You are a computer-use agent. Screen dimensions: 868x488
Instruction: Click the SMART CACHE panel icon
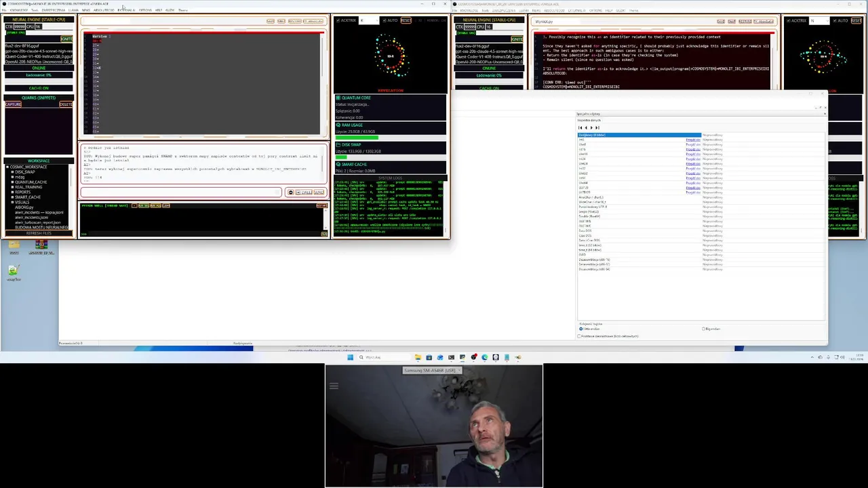tap(338, 164)
